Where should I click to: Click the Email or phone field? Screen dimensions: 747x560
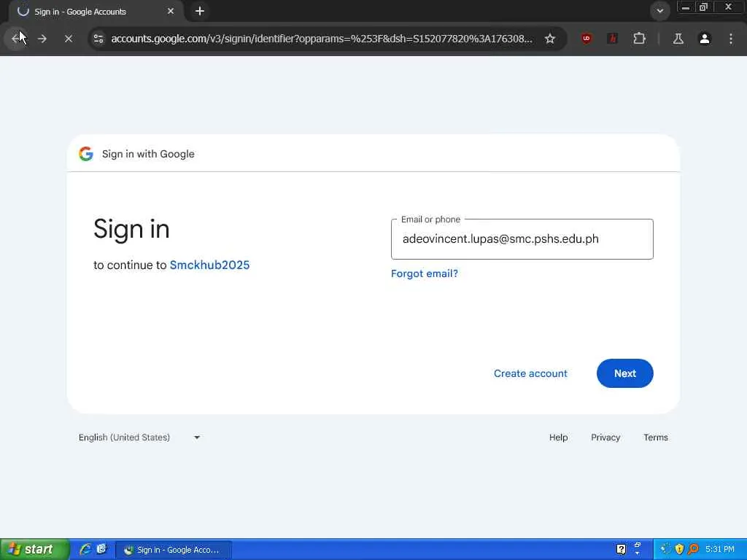tap(522, 239)
